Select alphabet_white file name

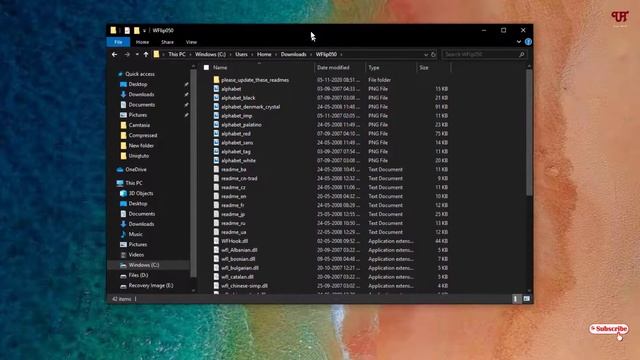click(238, 161)
